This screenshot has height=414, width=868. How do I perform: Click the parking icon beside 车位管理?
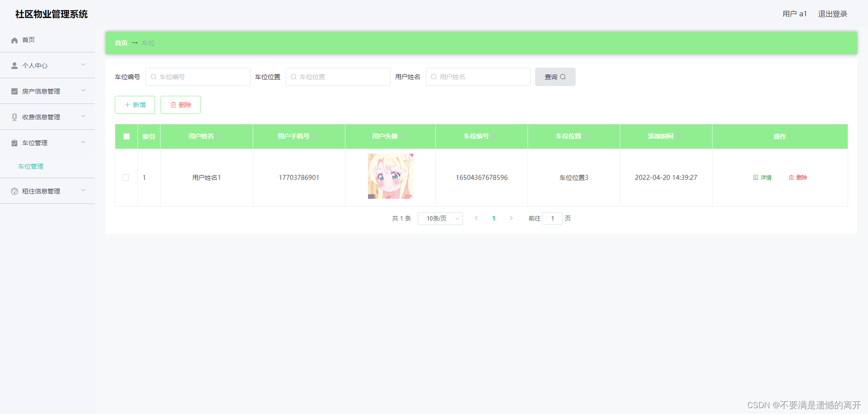[14, 143]
